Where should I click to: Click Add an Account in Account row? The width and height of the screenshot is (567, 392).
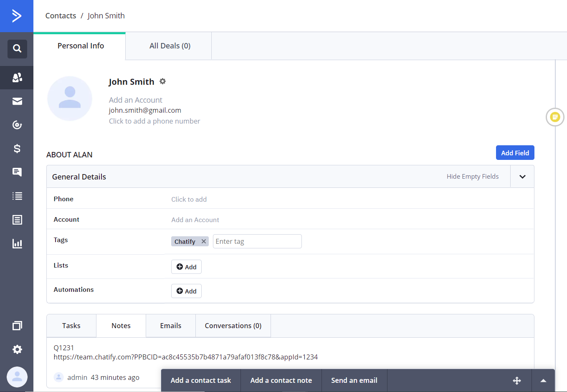click(195, 220)
